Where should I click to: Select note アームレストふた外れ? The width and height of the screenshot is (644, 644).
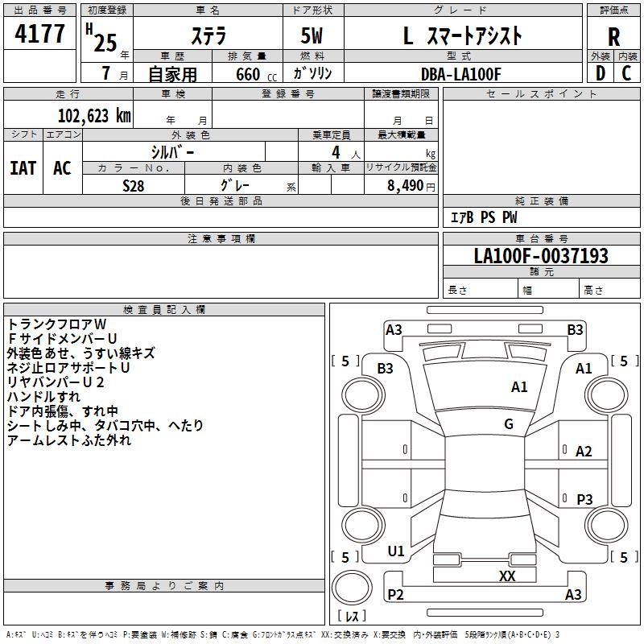point(69,440)
